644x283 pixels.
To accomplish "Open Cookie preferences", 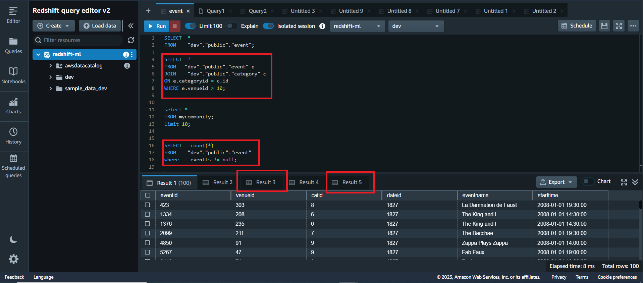I will point(617,277).
